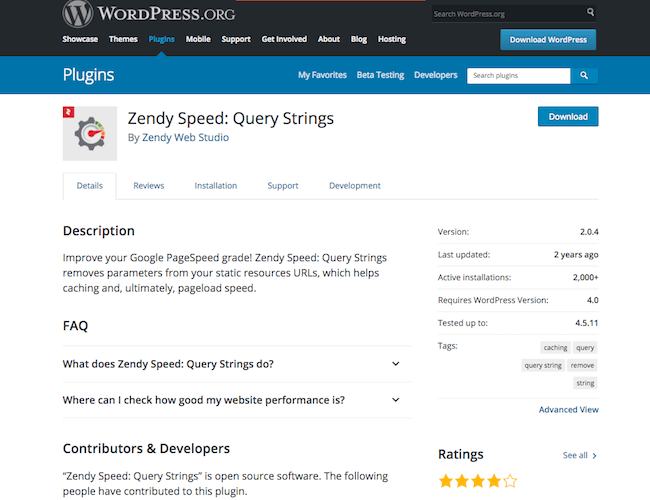This screenshot has height=500, width=650.
Task: Click the 'remove' tag
Action: (x=582, y=365)
